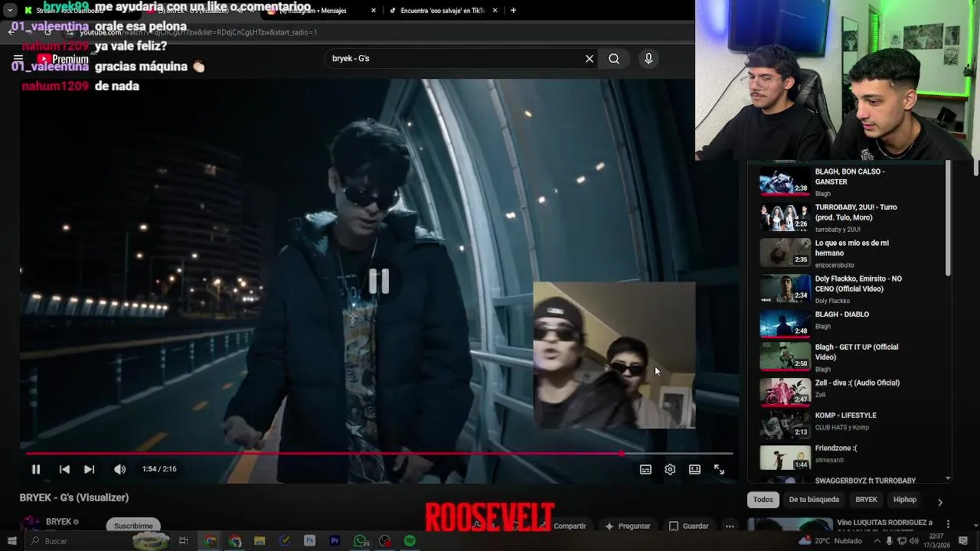Screen dimensions: 980x551
Task: Open the Windows notification center
Action: [964, 541]
